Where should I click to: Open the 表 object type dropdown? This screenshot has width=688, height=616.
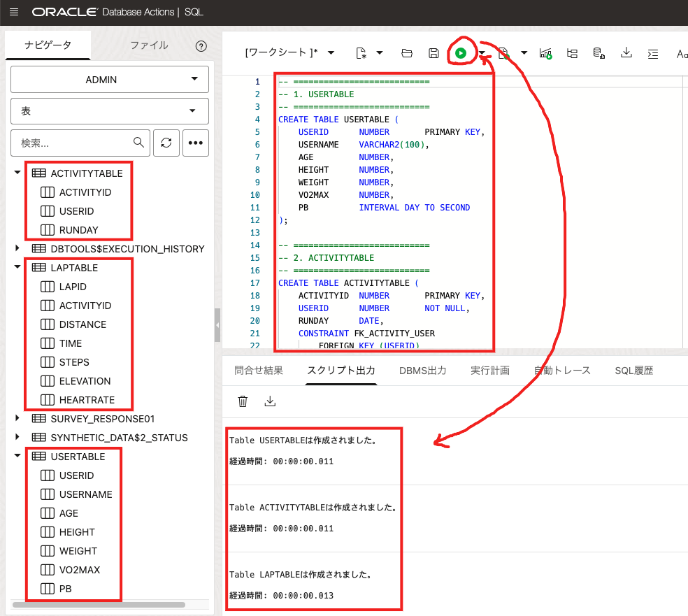pos(110,111)
